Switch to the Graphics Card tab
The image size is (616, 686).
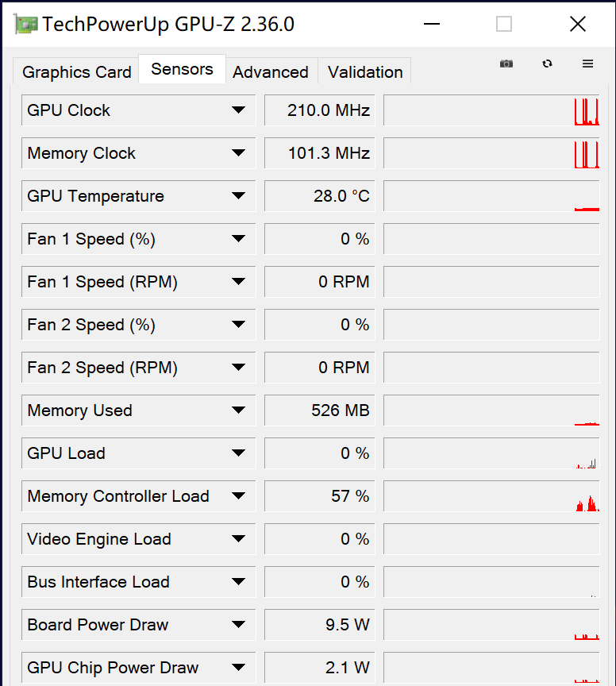75,72
